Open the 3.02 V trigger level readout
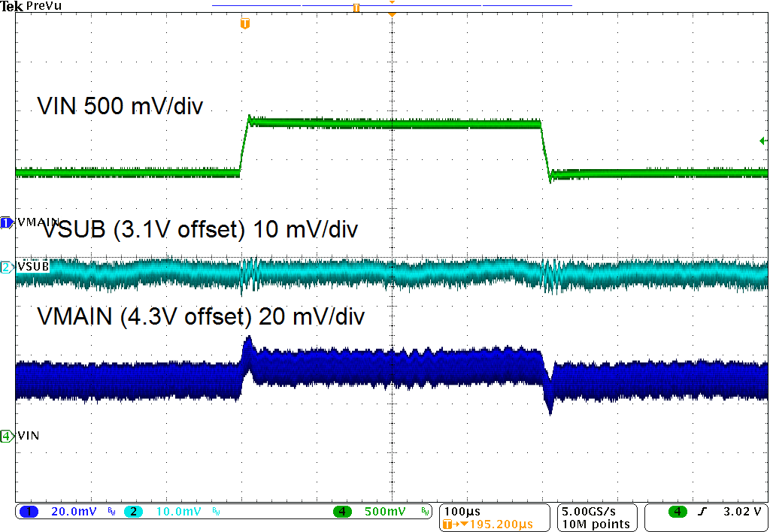This screenshot has height=532, width=770. (x=741, y=511)
